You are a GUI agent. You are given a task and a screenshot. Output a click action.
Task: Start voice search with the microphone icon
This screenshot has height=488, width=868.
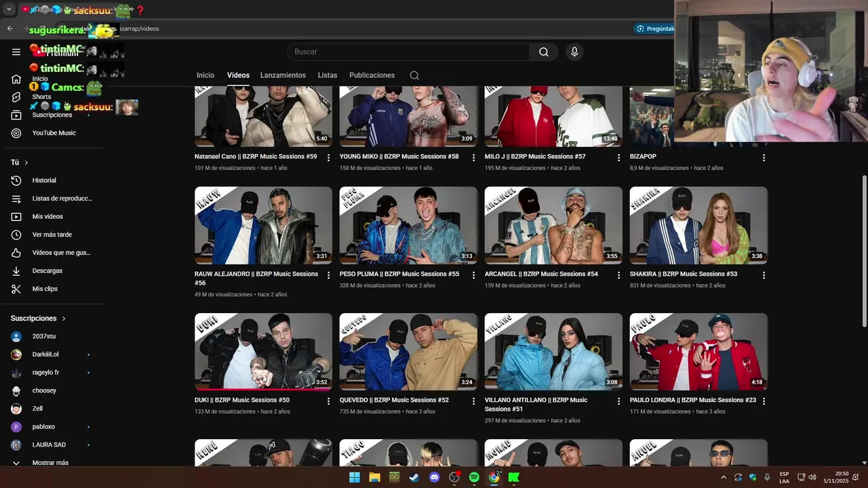pos(574,52)
